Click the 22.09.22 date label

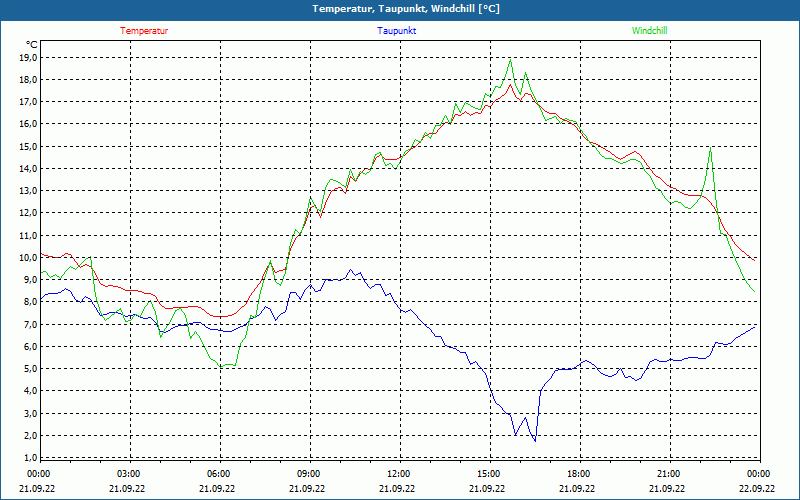click(x=757, y=488)
